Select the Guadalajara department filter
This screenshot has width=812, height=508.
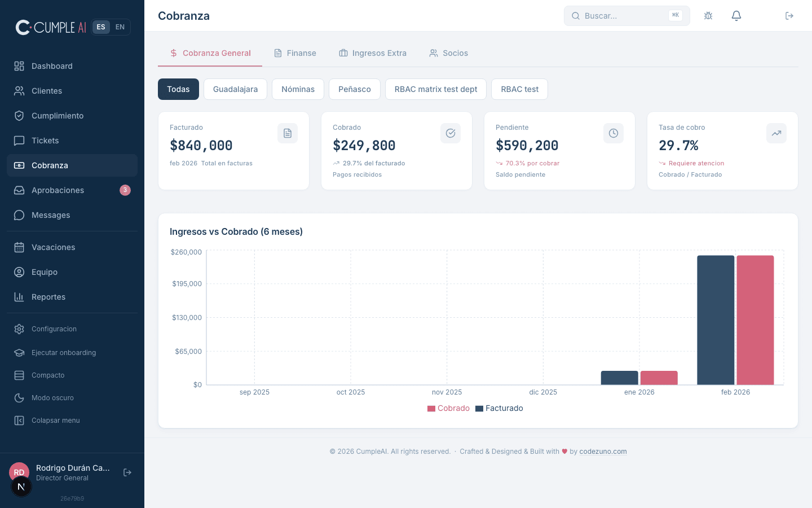[235, 89]
